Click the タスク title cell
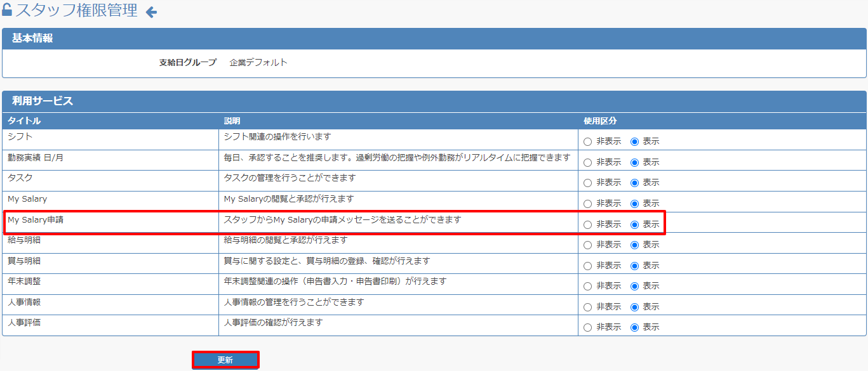868x371 pixels. (x=111, y=181)
